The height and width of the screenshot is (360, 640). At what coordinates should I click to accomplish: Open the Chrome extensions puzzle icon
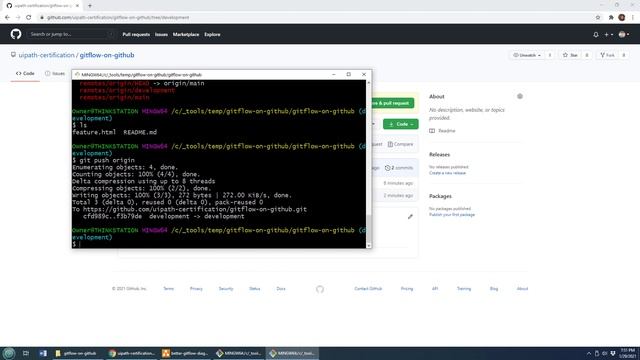[611, 18]
